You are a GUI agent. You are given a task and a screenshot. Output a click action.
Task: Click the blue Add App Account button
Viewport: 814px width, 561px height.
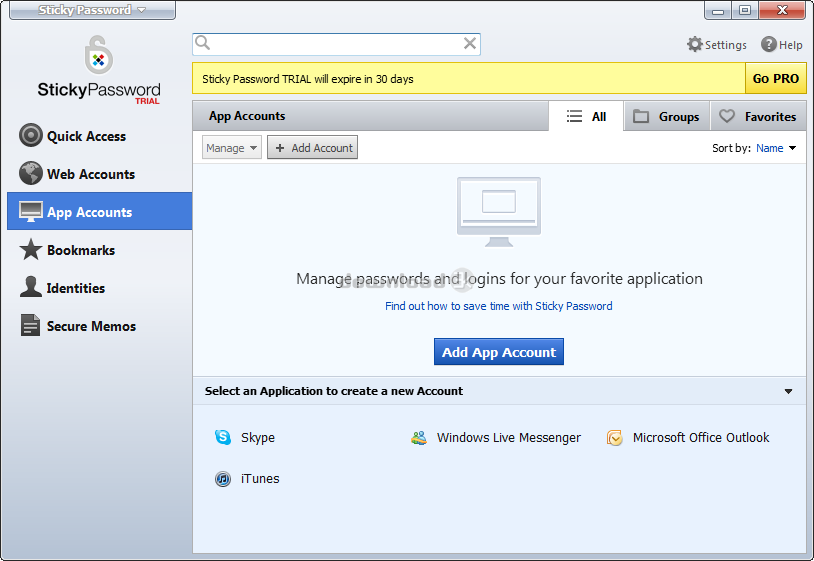coord(499,352)
